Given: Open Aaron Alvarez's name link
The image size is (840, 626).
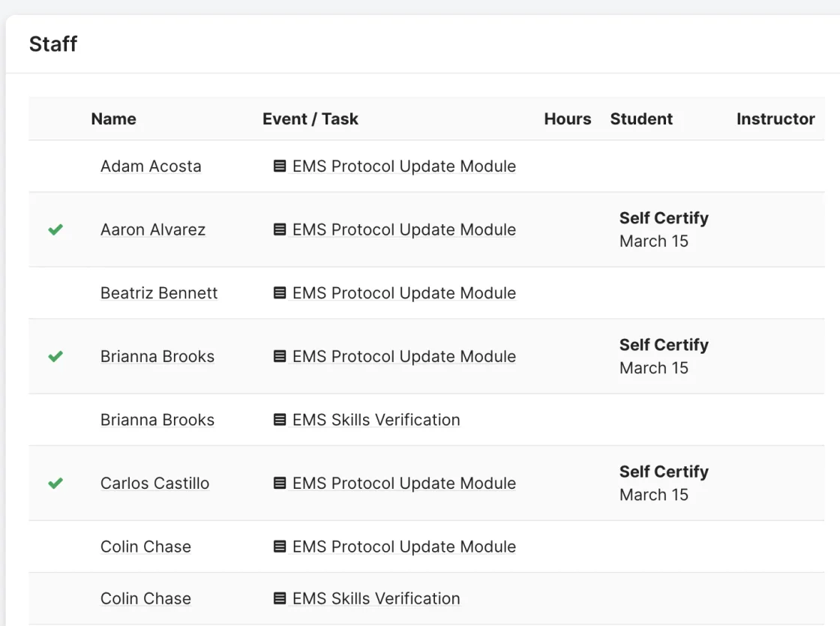Looking at the screenshot, I should (x=153, y=229).
